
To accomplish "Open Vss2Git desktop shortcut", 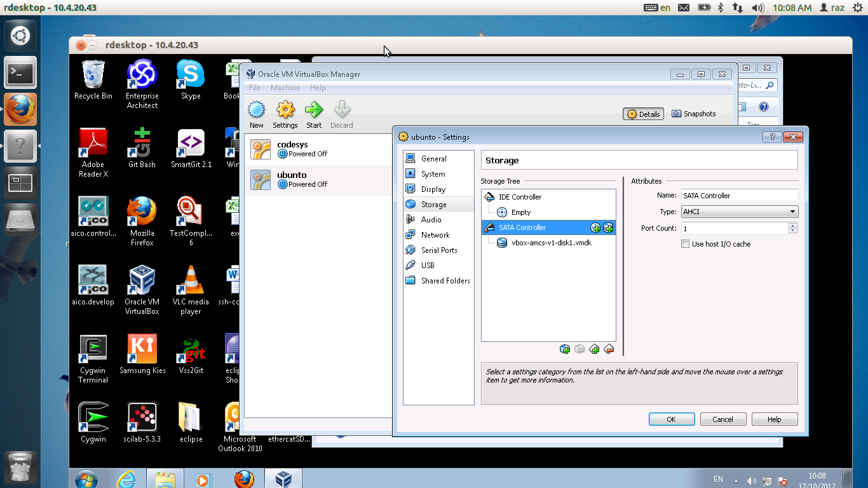I will (x=191, y=354).
